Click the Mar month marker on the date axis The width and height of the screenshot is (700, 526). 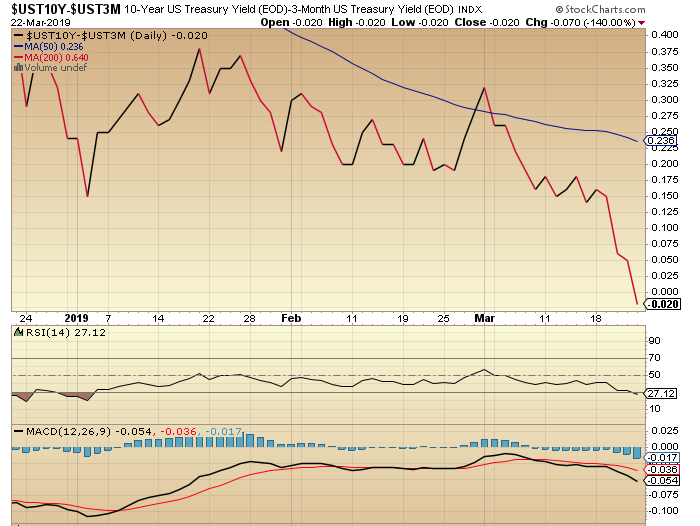[484, 318]
